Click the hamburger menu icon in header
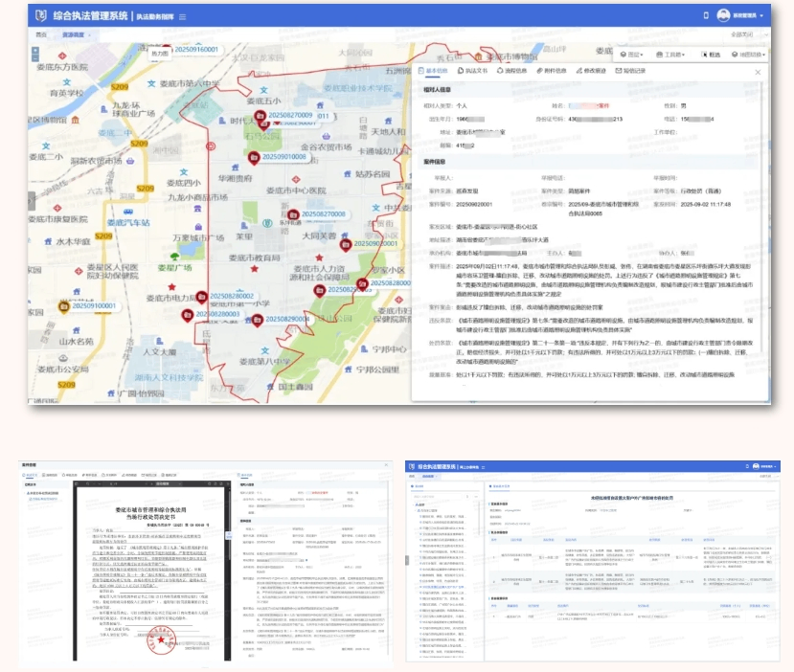Viewport: 794px width, 672px height. point(183,17)
